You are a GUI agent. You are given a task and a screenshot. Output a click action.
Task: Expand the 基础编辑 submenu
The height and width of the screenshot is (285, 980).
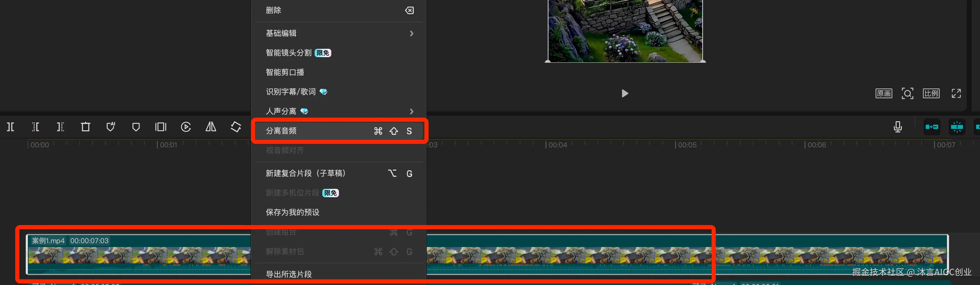[339, 33]
